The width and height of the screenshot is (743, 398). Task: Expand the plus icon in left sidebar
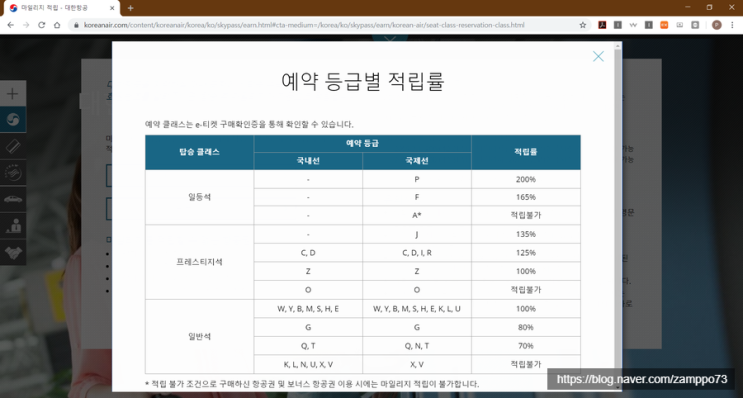[12, 93]
